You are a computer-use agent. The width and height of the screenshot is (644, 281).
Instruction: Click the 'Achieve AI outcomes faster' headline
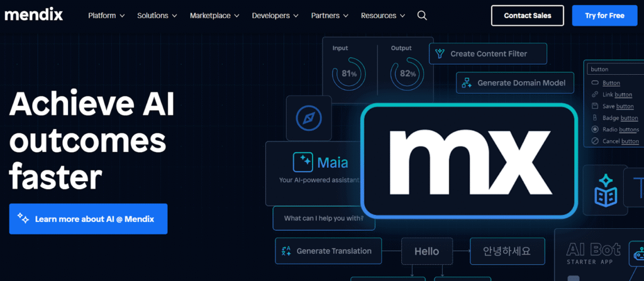tap(92, 140)
